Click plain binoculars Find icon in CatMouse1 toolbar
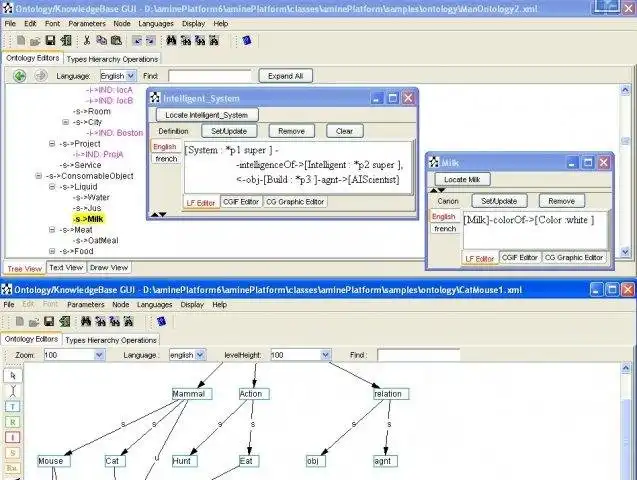Screen dimensions: 637x480 click(86, 322)
